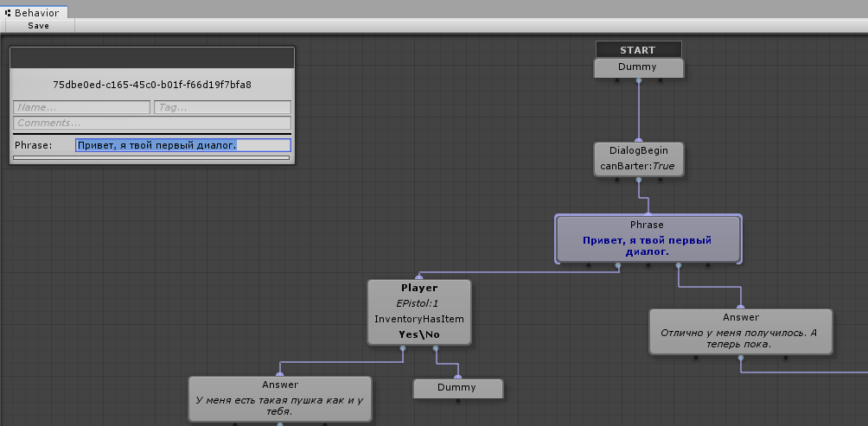The image size is (868, 426).
Task: Click the Name input field
Action: 81,107
